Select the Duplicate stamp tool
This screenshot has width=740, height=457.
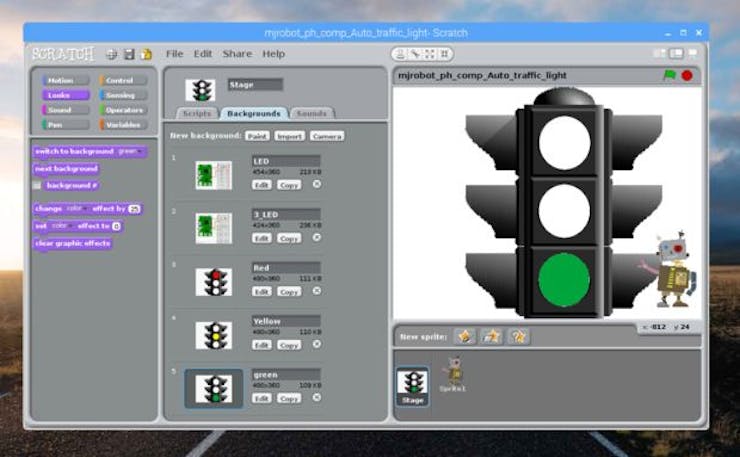tap(400, 54)
